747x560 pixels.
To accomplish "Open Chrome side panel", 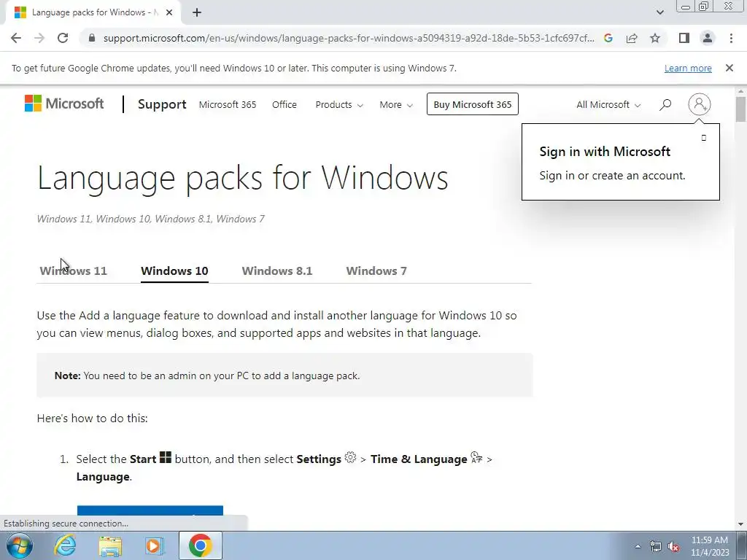I will coord(684,38).
